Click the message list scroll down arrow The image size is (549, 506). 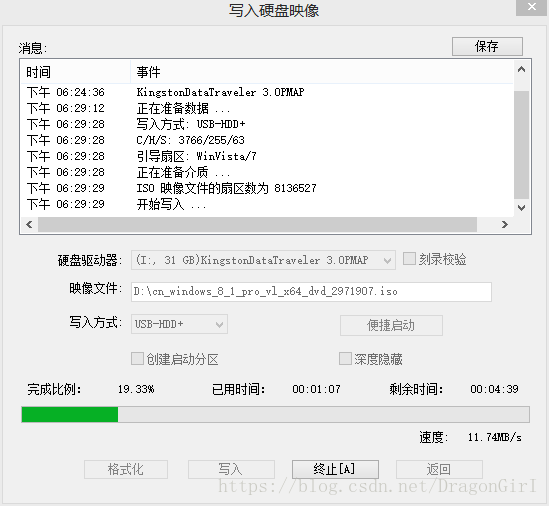point(521,208)
